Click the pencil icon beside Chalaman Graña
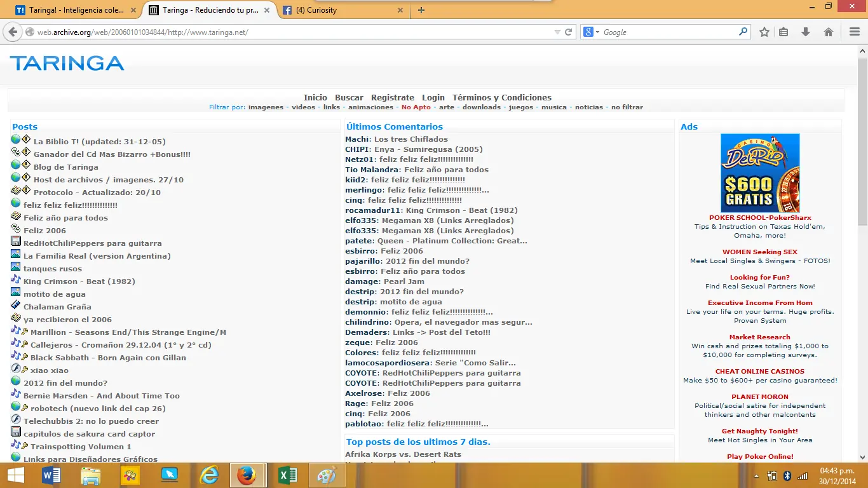Viewport: 868px width, 488px height. coord(16,304)
